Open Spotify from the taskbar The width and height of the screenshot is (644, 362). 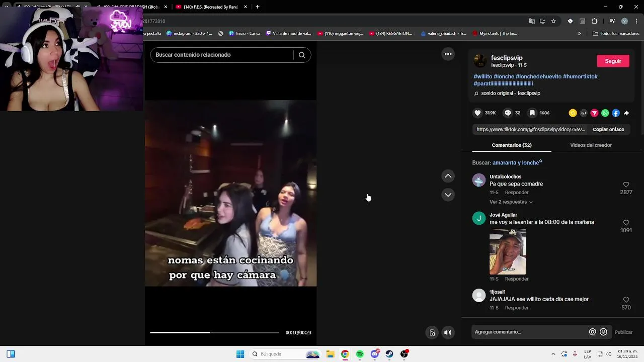coord(360,354)
